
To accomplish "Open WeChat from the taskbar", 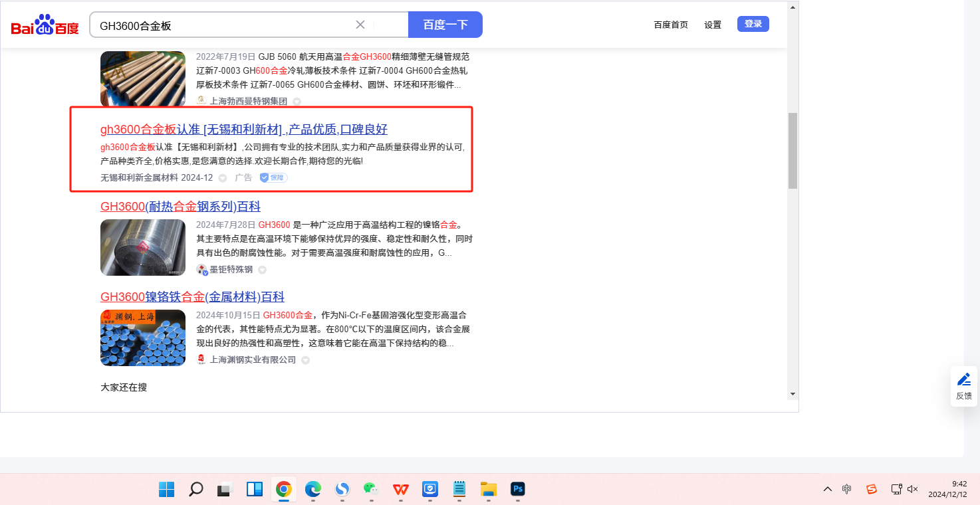I will 370,490.
